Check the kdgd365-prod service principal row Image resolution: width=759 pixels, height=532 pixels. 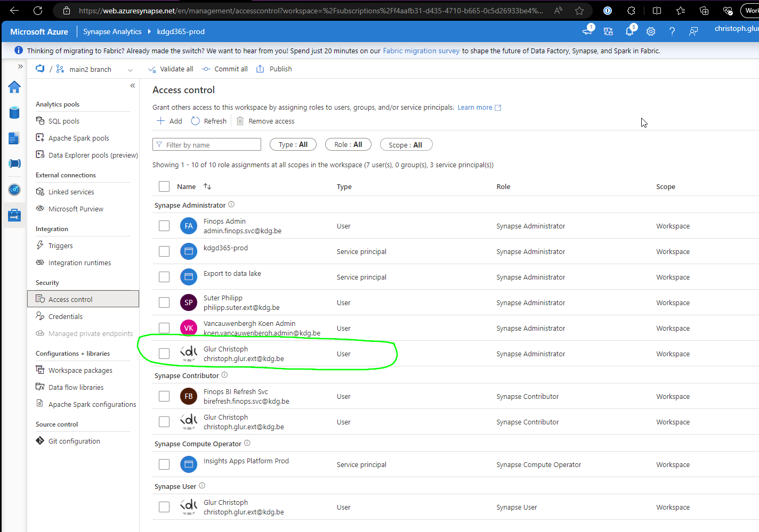coord(164,251)
